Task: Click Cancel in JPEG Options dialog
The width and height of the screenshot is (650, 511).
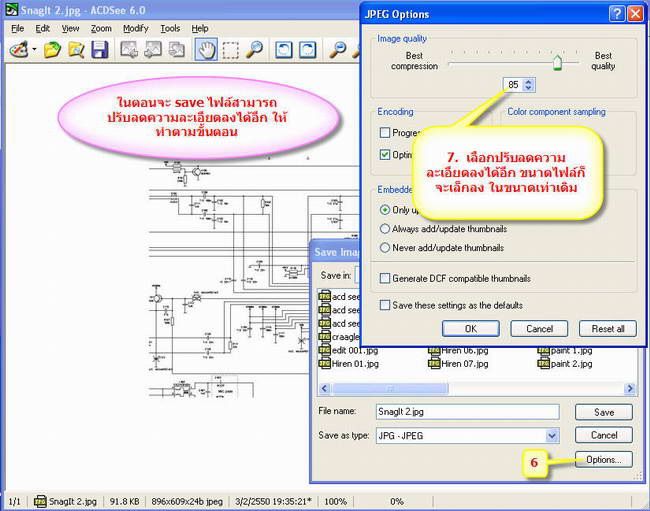Action: [x=539, y=329]
